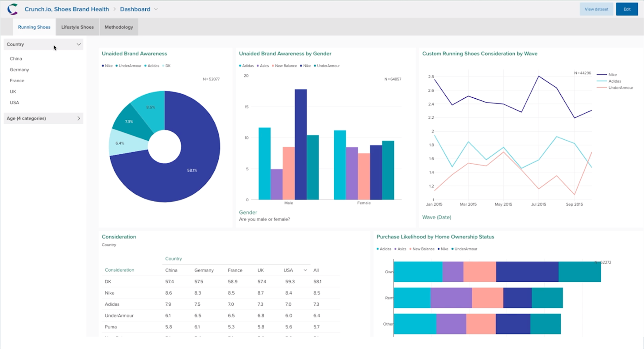Filter by China in Country list

16,58
